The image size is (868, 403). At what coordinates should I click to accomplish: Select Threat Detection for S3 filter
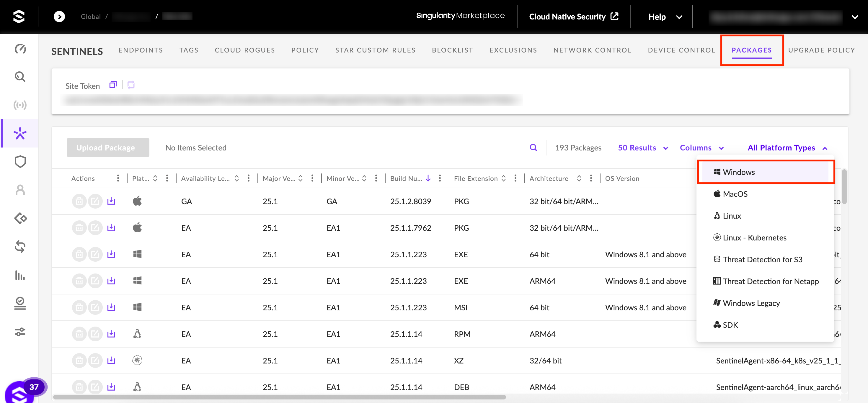766,260
